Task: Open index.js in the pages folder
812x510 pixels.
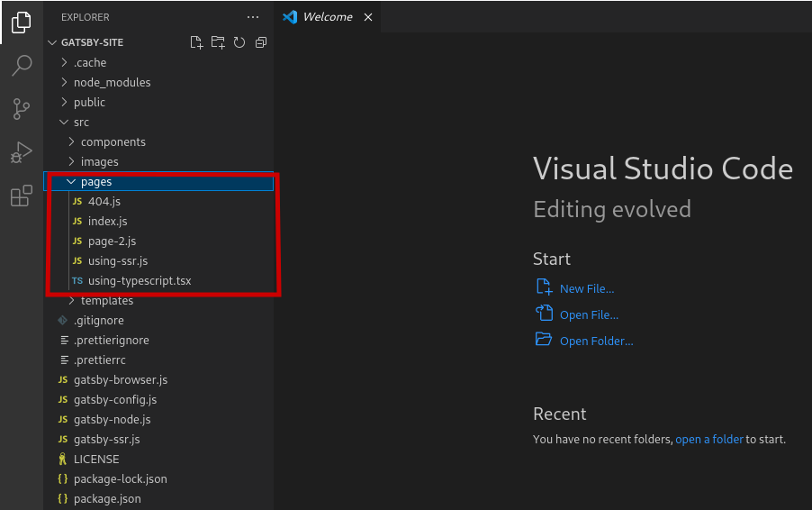Action: click(x=107, y=221)
